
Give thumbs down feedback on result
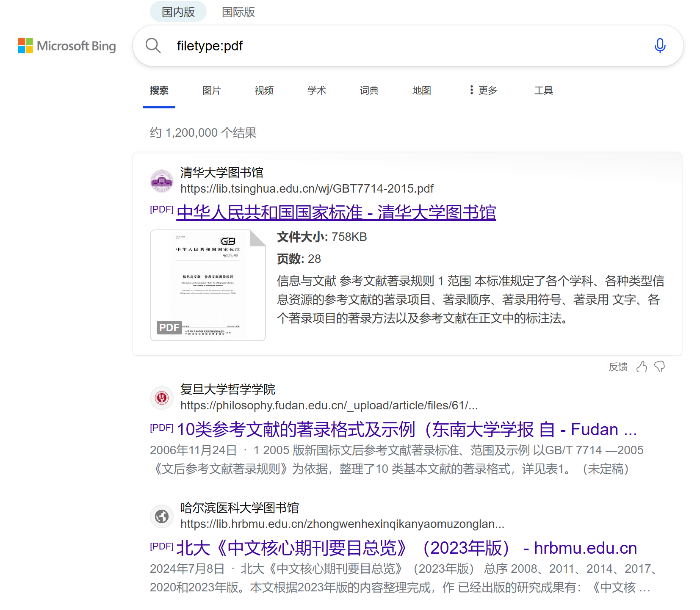click(x=660, y=367)
